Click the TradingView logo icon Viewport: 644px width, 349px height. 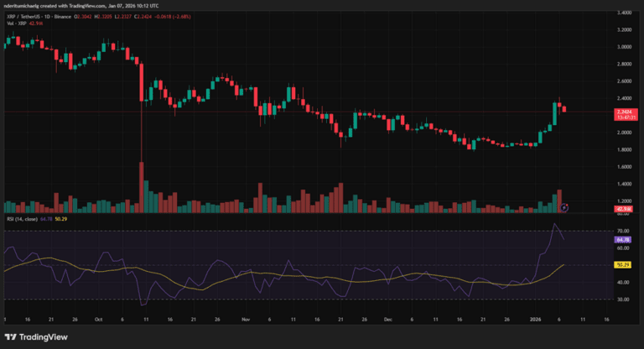click(x=12, y=337)
